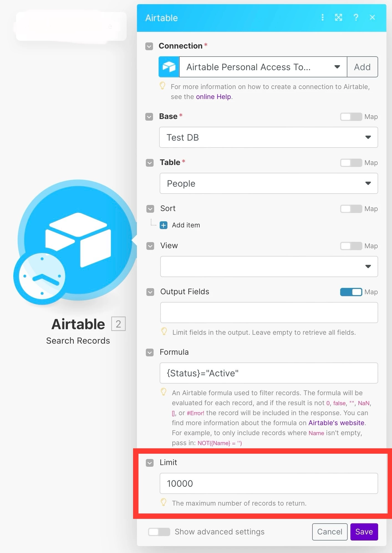Collapse the Formula section chevron

point(150,352)
